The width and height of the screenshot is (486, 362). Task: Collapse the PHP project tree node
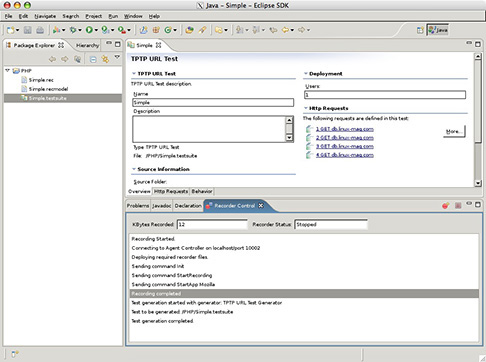tap(7, 70)
